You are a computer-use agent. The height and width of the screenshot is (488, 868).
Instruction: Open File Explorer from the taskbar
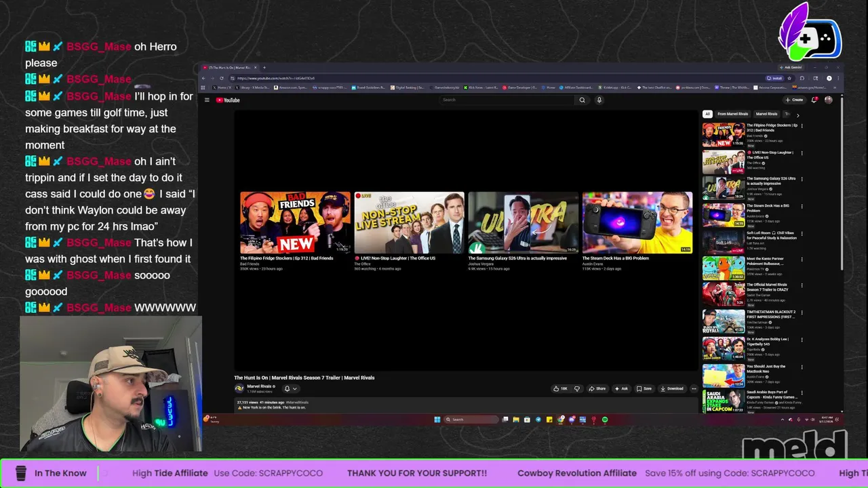[x=516, y=420]
